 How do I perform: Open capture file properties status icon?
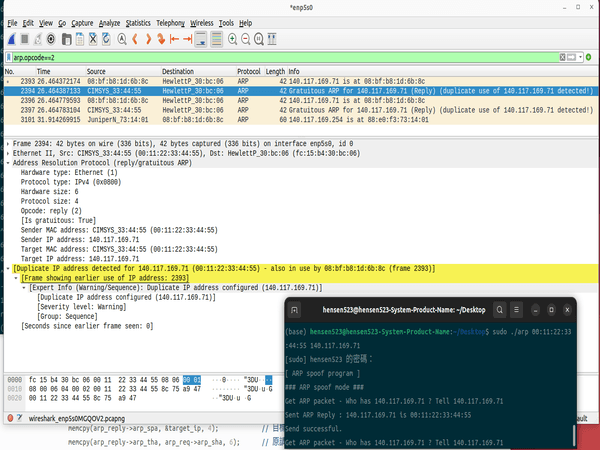[x=20, y=418]
